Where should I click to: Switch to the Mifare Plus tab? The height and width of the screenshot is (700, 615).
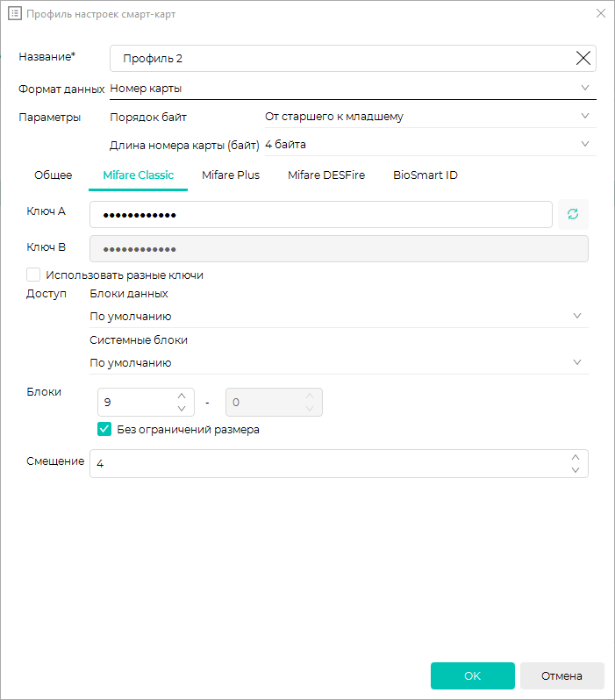tap(231, 175)
